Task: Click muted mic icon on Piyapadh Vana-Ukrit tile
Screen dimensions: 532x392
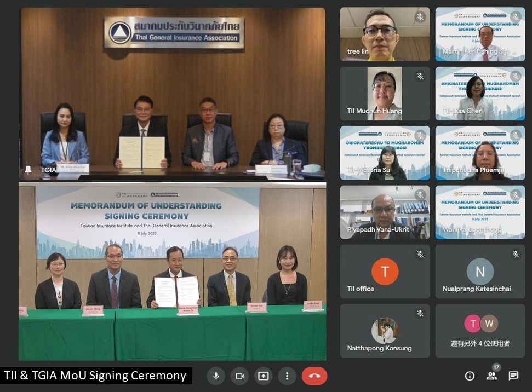Action: coord(420,195)
